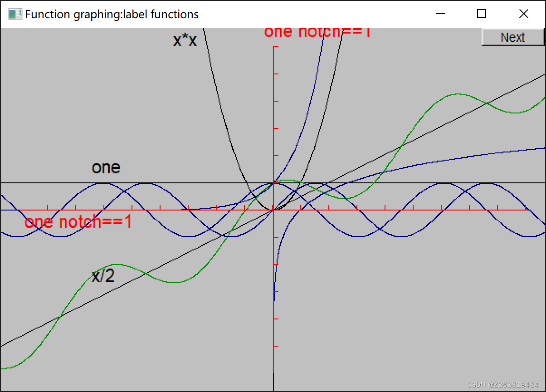Click the "x/2" function label
The image size is (546, 392).
tap(103, 276)
